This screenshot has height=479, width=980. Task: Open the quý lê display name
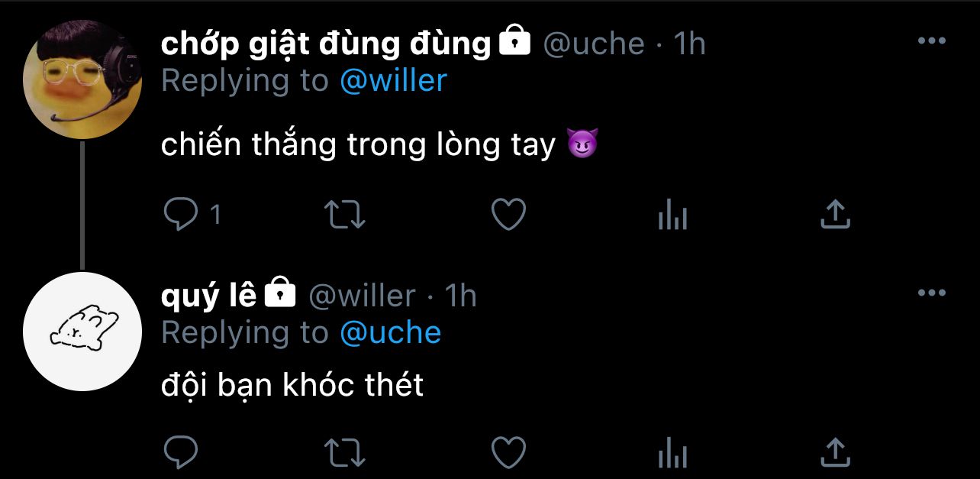pyautogui.click(x=208, y=296)
